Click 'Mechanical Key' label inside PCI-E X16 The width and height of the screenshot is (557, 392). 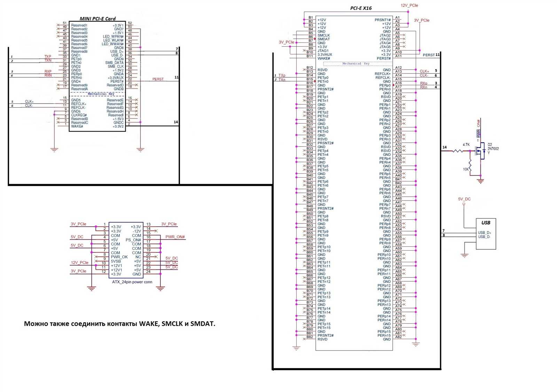click(x=356, y=64)
